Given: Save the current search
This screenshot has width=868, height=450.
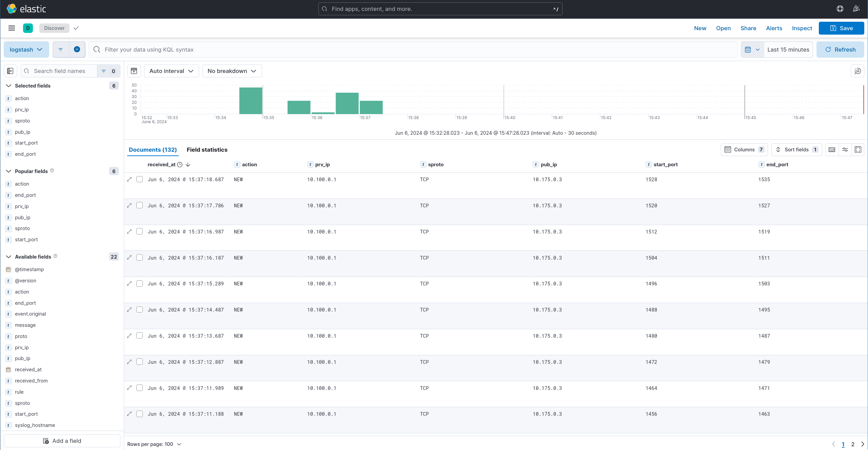Looking at the screenshot, I should coord(841,28).
